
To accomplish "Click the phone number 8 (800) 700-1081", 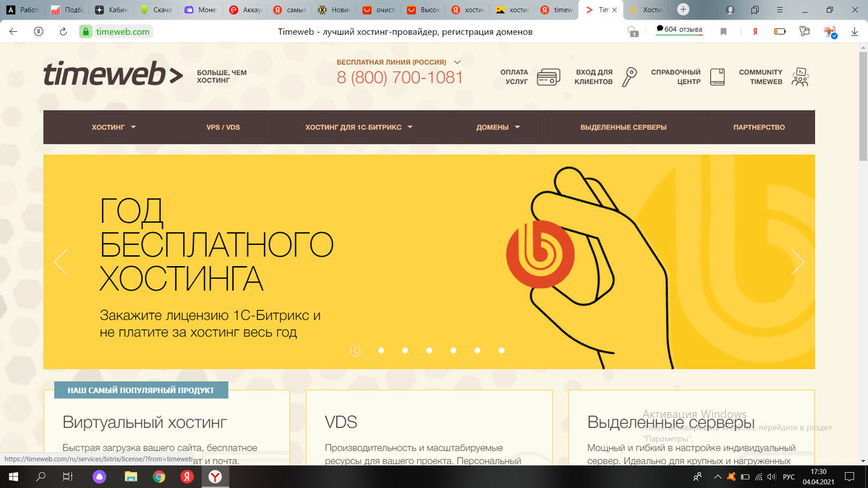I will [400, 77].
